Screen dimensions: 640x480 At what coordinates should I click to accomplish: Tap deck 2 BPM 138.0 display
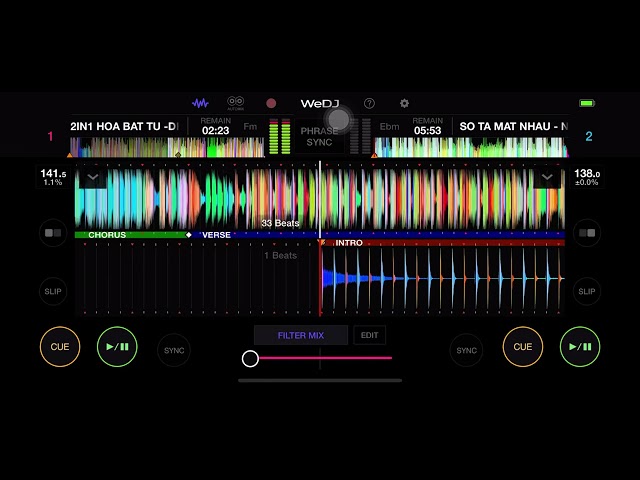[587, 177]
